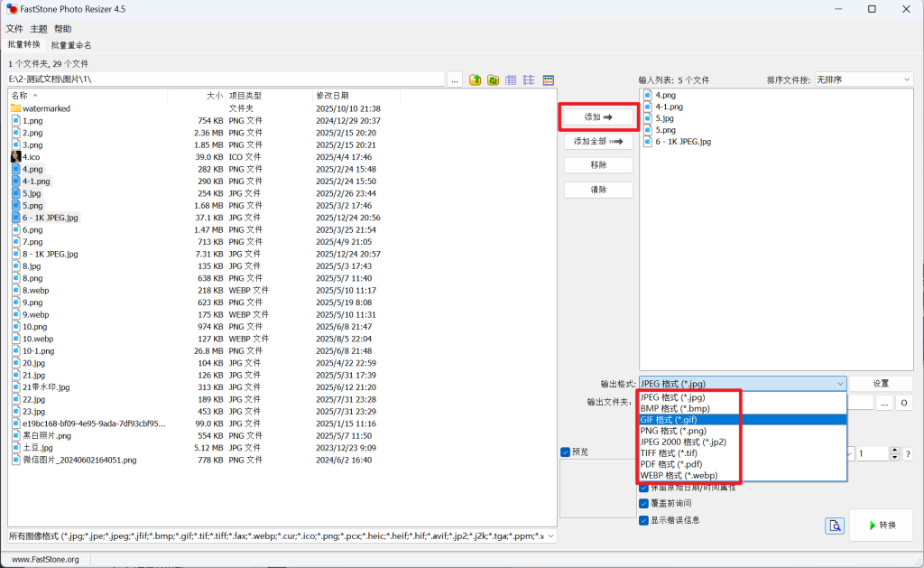The image size is (924, 568).
Task: Switch to list view icon
Action: coord(529,80)
